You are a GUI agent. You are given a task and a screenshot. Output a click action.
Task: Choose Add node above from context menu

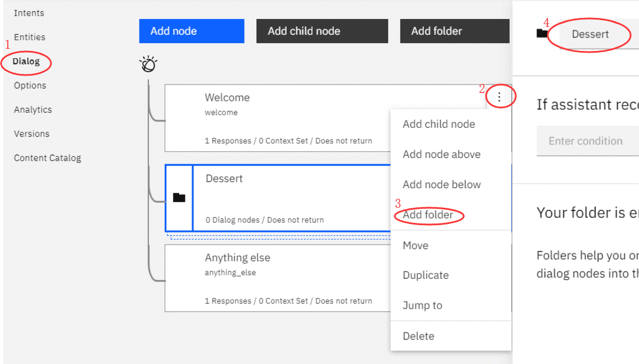[x=441, y=155]
